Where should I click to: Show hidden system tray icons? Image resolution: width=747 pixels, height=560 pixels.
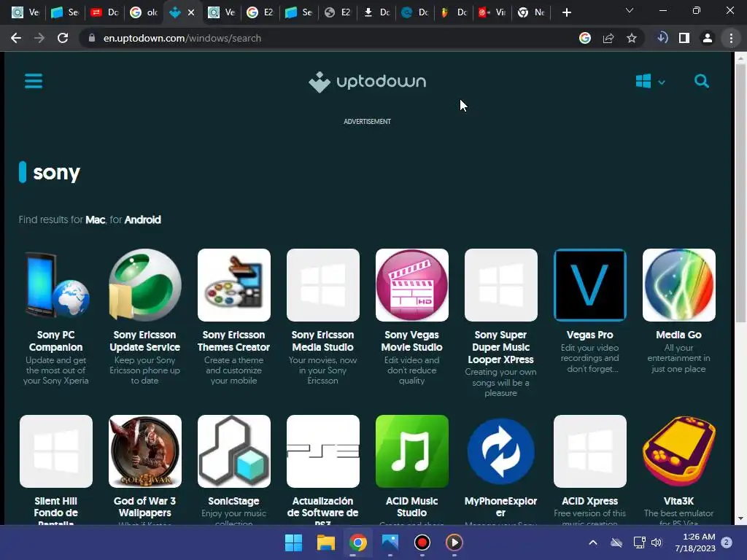point(593,542)
